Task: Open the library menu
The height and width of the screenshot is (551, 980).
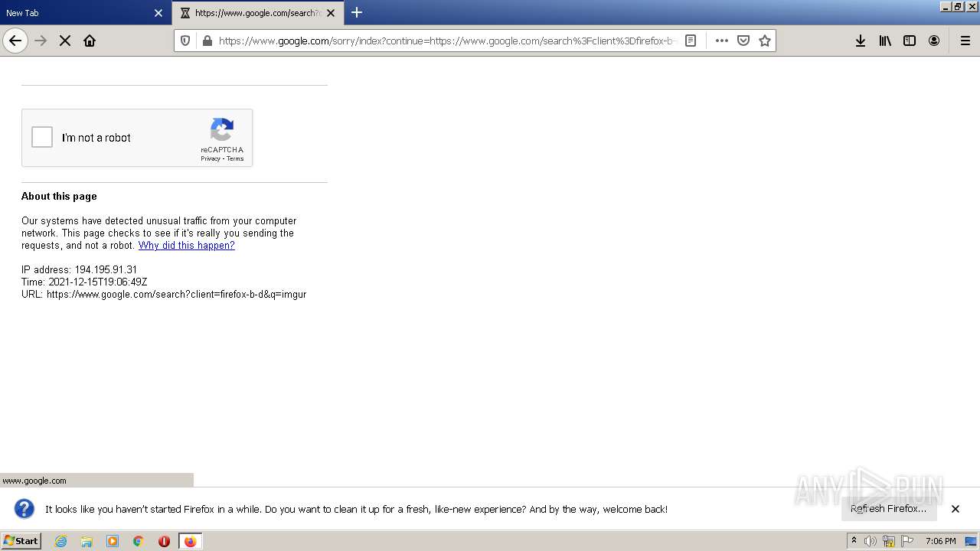Action: (885, 41)
